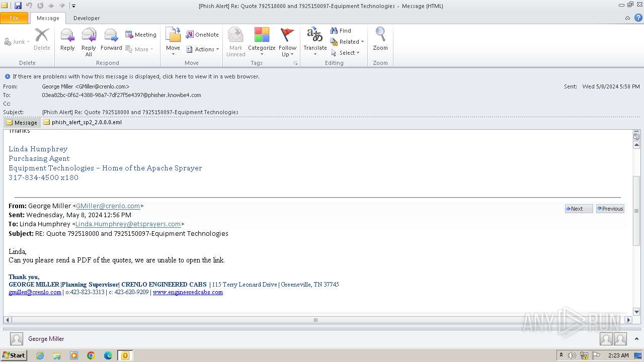This screenshot has width=644, height=362.
Task: Click the Reply icon in the ribbon
Action: tap(67, 40)
